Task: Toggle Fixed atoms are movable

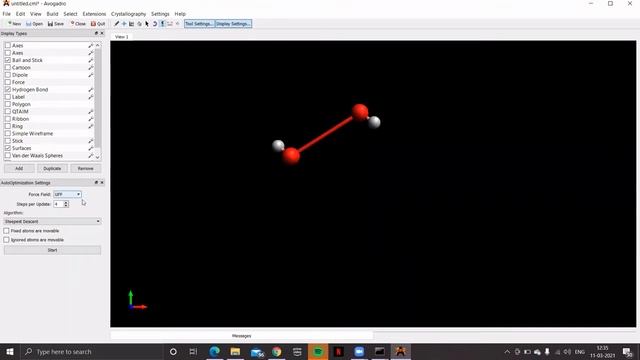Action: pos(6,231)
